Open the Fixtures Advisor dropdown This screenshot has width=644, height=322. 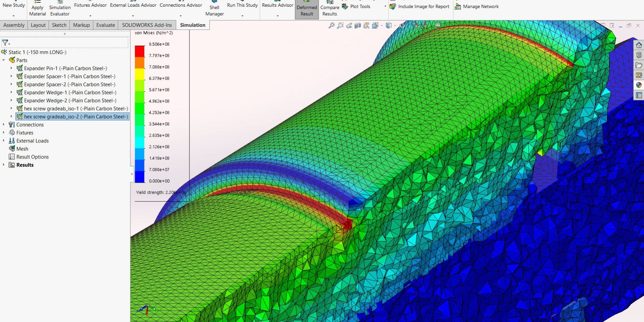tap(90, 15)
